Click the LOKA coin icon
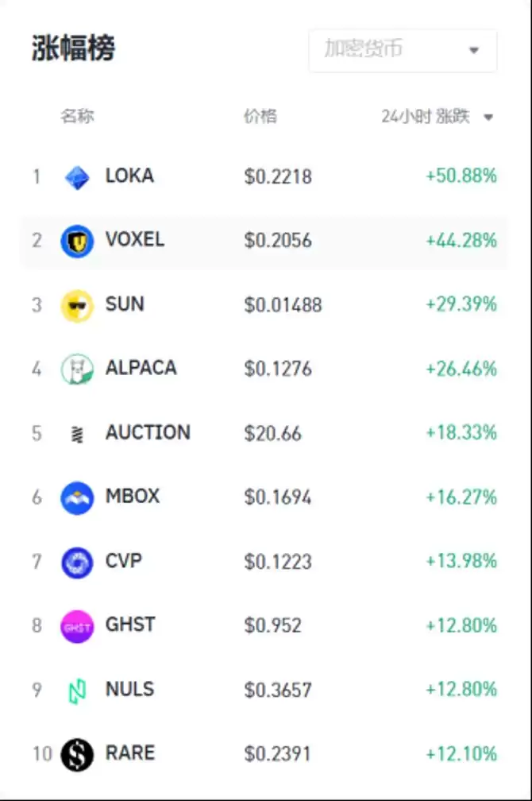 pyautogui.click(x=77, y=176)
